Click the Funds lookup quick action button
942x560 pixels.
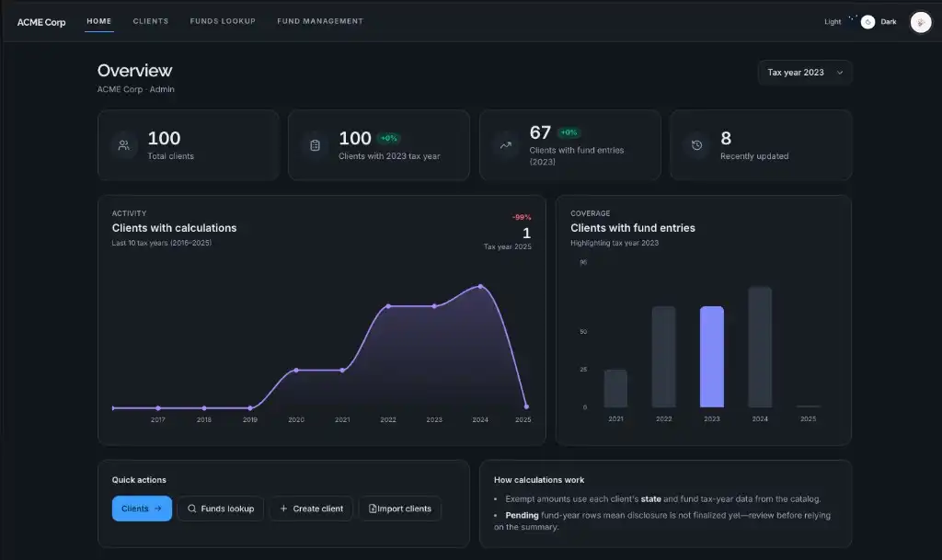[221, 509]
